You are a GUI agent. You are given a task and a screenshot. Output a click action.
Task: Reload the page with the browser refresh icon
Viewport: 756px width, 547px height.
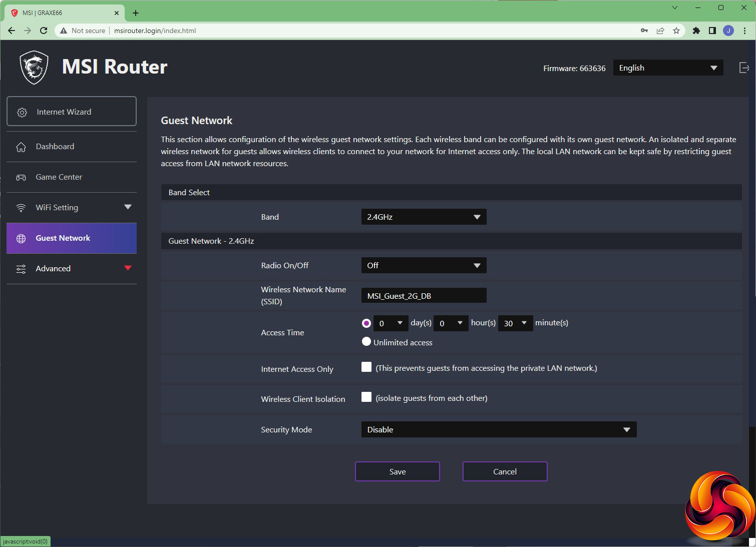pos(44,31)
